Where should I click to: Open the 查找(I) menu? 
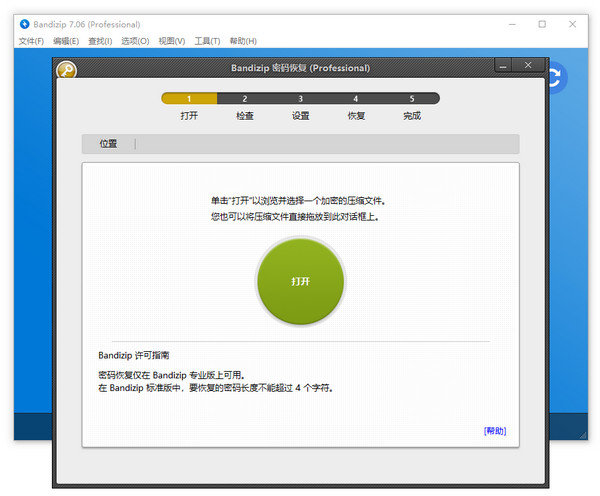100,41
